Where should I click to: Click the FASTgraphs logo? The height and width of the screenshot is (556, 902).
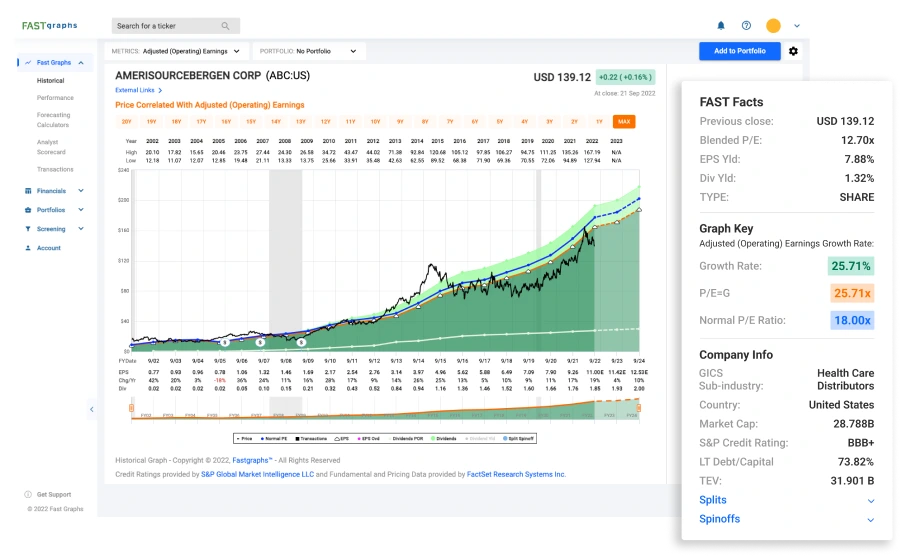coord(49,25)
